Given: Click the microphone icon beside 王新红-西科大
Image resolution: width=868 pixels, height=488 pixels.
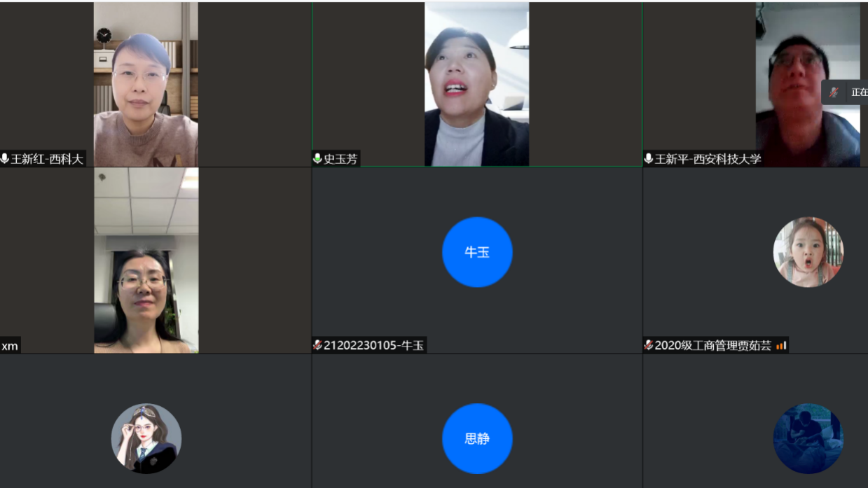Looking at the screenshot, I should point(5,159).
